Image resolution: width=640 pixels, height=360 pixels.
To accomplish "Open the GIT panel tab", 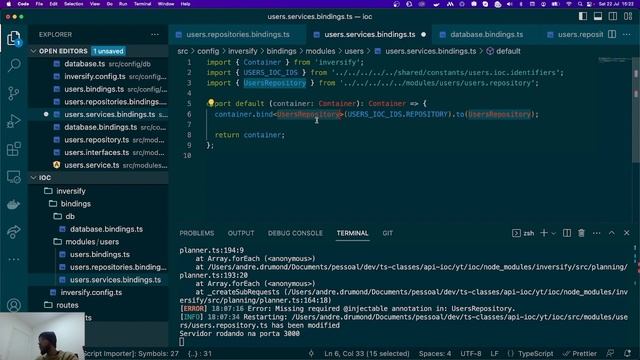I will [387, 233].
